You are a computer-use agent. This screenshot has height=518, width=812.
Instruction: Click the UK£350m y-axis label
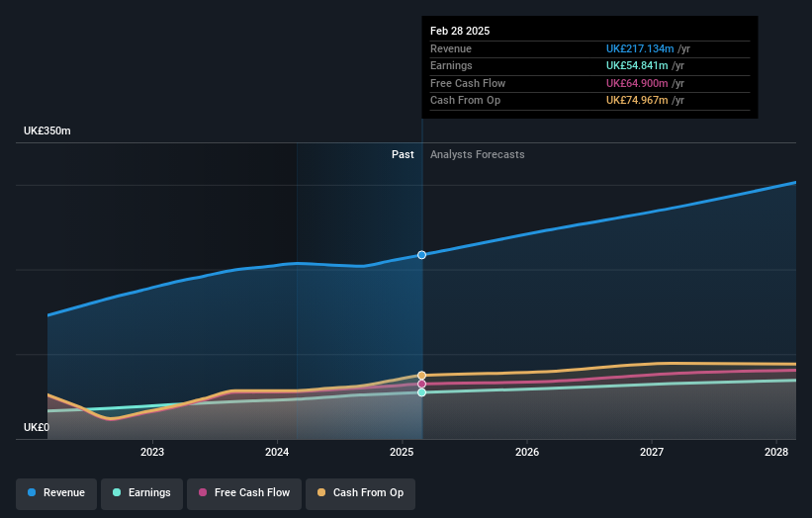coord(47,130)
